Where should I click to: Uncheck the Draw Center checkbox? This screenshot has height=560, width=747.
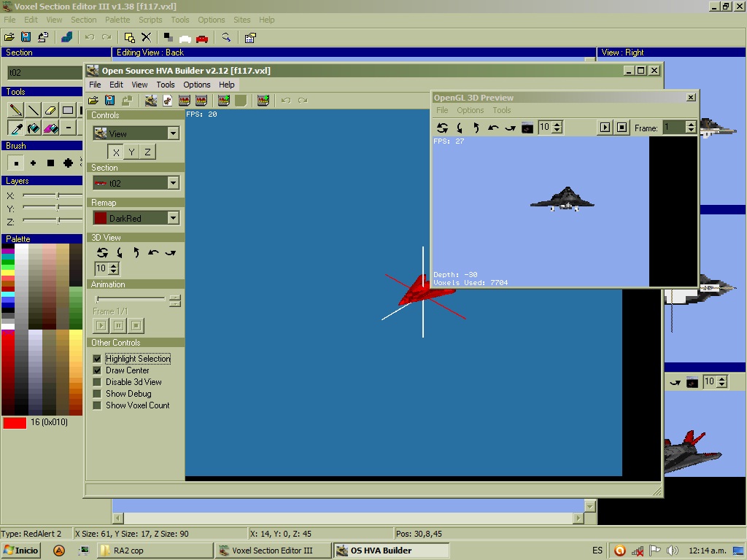coord(97,370)
